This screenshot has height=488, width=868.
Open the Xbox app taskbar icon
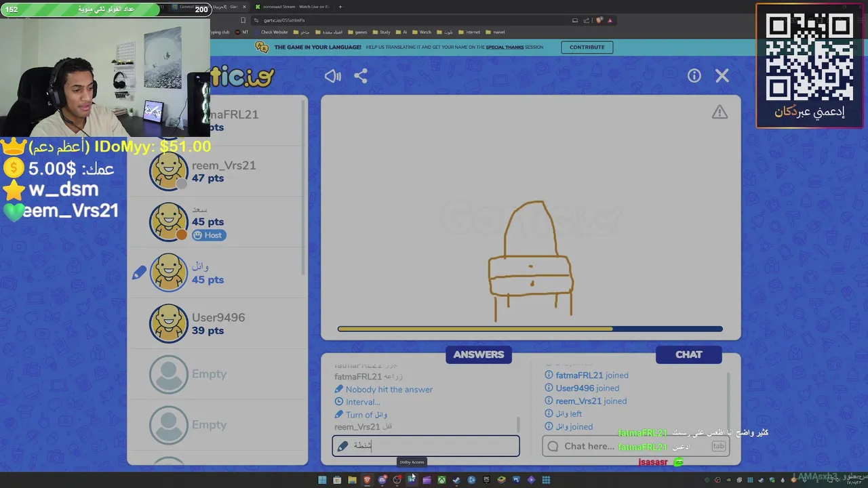click(441, 480)
